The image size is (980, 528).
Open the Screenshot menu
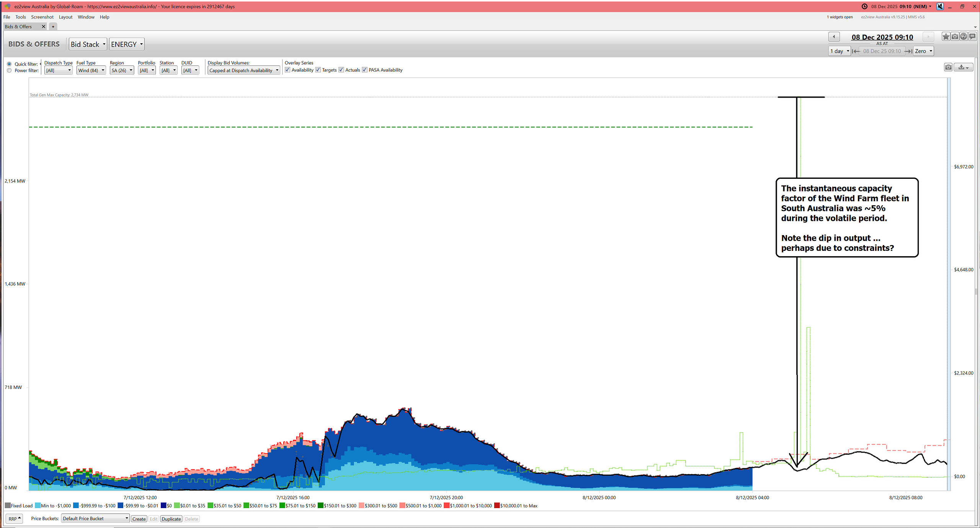point(42,17)
